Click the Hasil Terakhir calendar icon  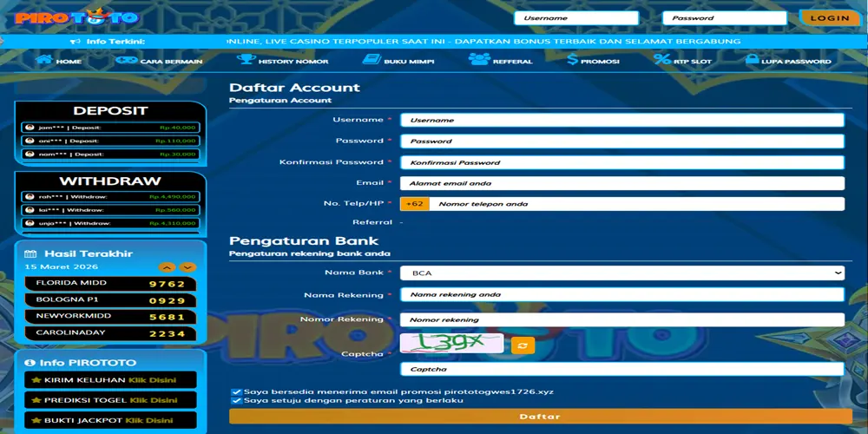pos(30,254)
